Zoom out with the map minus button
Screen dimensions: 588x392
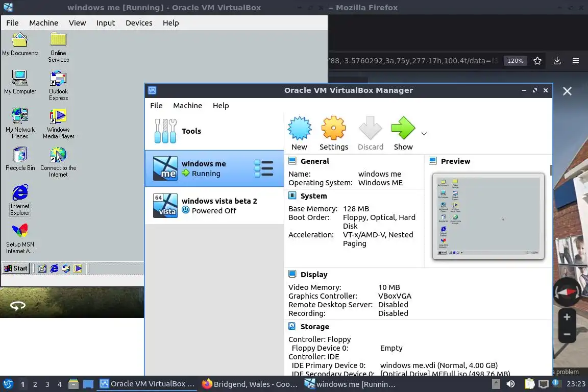pyautogui.click(x=567, y=334)
